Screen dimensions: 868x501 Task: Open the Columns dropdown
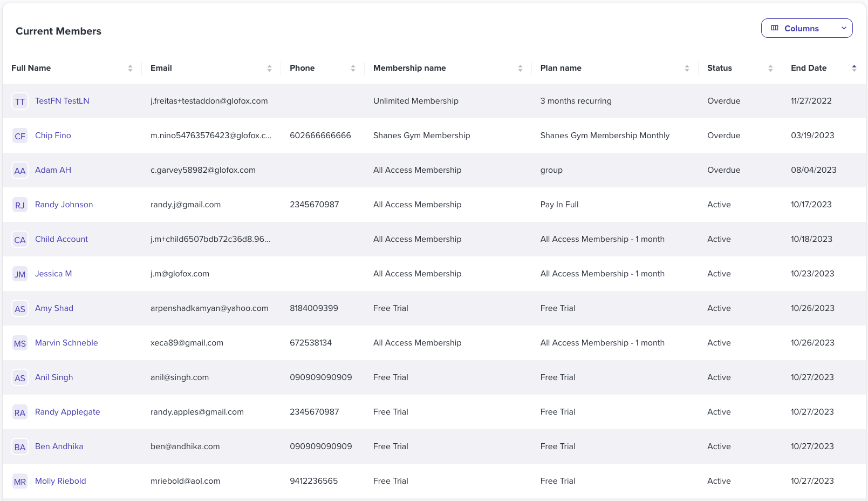[807, 28]
